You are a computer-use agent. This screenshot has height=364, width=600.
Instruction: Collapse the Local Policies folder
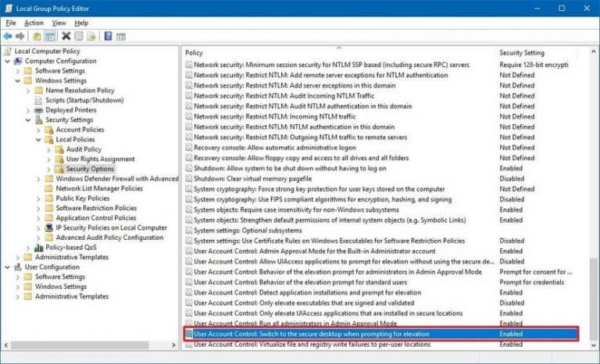(x=38, y=139)
